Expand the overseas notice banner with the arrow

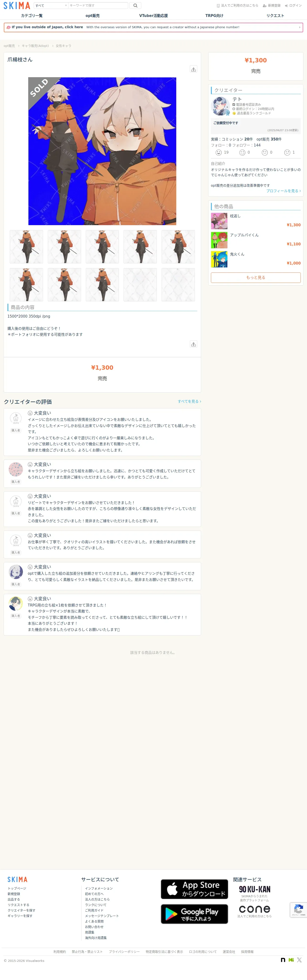(x=300, y=27)
